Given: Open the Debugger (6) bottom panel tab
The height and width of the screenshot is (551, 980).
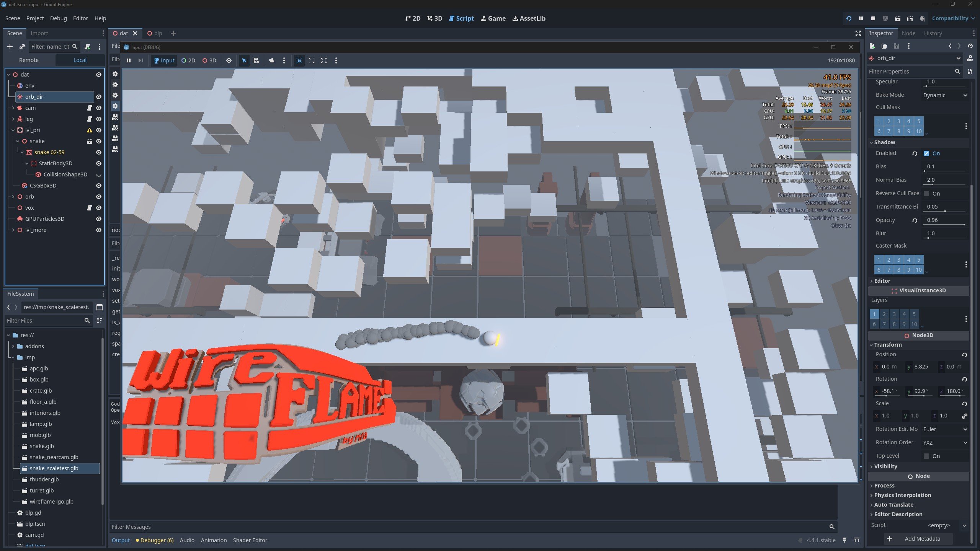Looking at the screenshot, I should click(x=155, y=540).
